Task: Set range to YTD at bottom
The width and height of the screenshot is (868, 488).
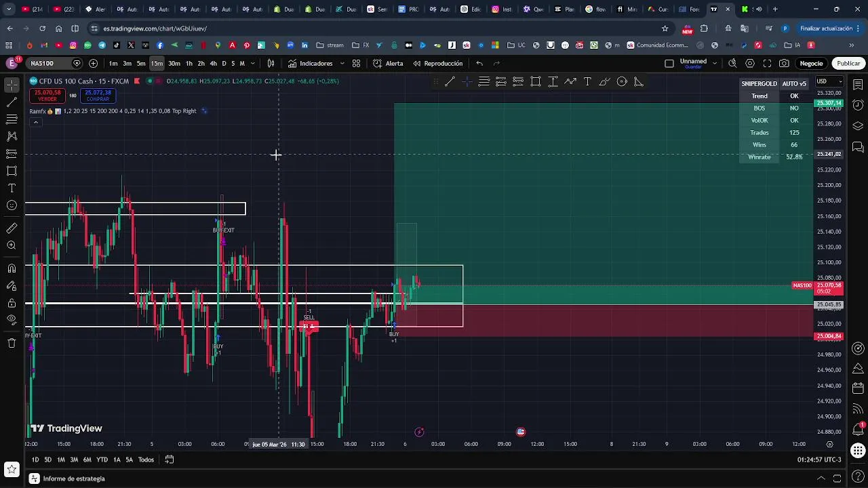Action: click(x=102, y=460)
